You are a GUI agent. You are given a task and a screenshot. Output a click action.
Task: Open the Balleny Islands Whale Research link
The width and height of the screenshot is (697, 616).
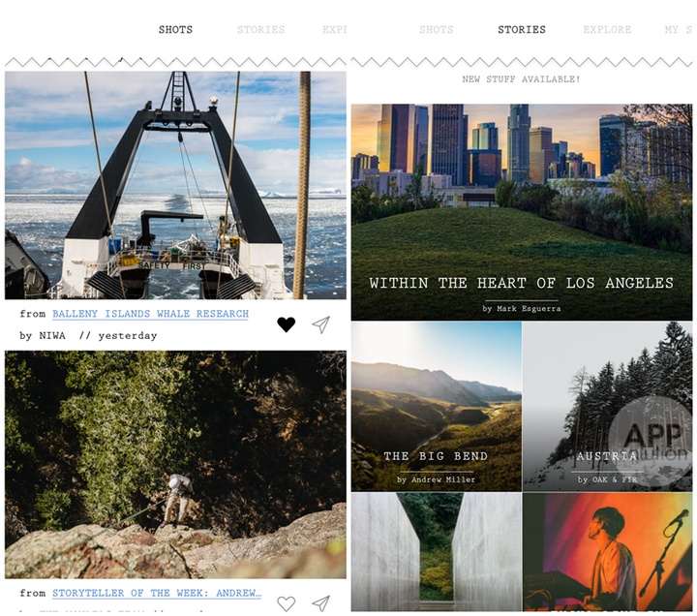pos(151,314)
